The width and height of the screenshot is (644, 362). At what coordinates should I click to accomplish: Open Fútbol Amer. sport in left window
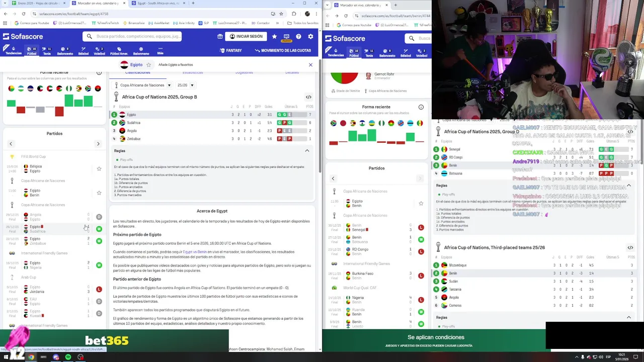(x=119, y=50)
